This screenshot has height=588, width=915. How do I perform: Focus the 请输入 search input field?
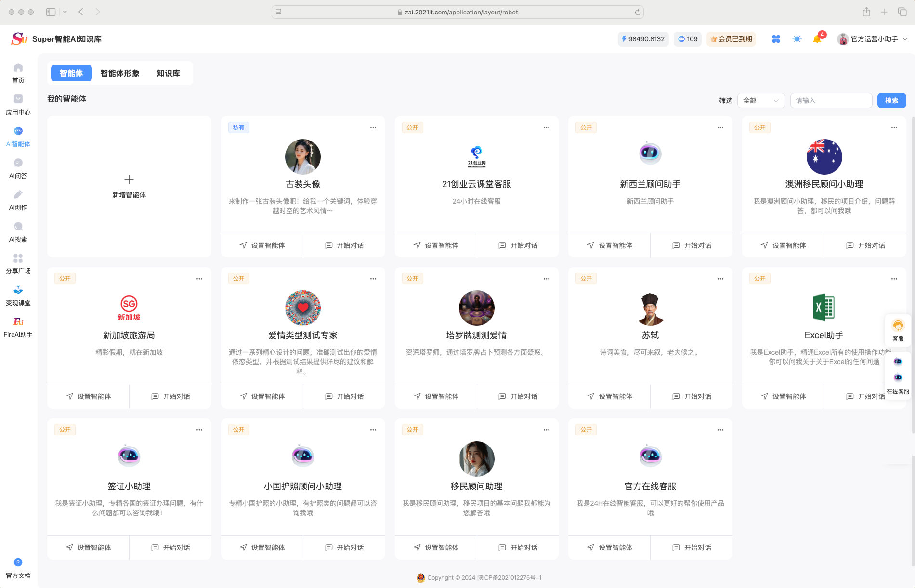pos(831,101)
